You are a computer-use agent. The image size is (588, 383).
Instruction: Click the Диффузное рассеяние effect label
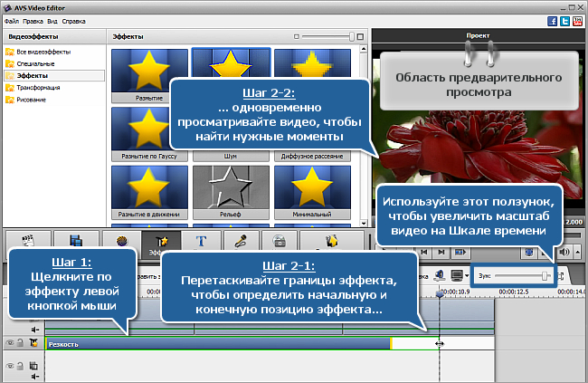point(312,157)
